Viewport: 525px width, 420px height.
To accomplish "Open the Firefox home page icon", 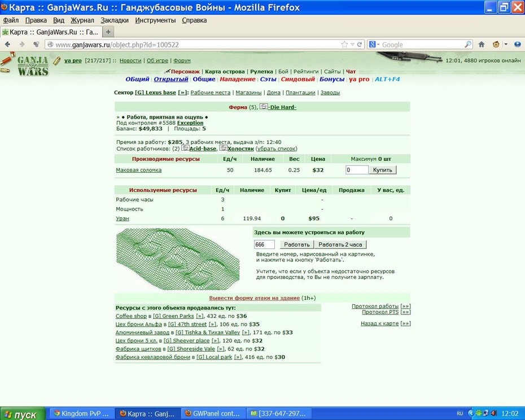I will pyautogui.click(x=482, y=45).
